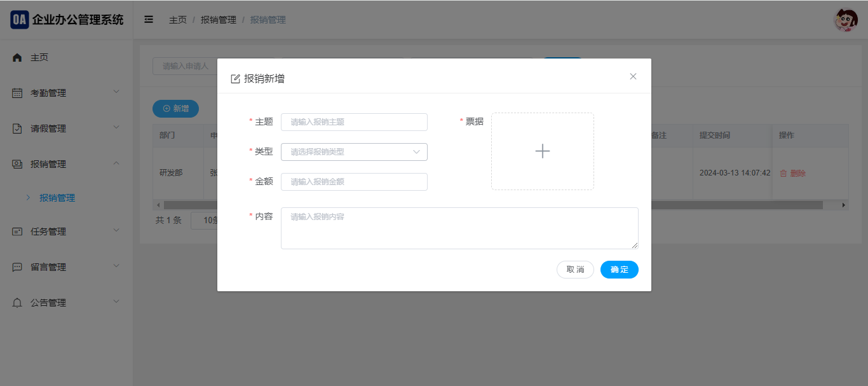Click the 主页 breadcrumb link

coord(178,20)
